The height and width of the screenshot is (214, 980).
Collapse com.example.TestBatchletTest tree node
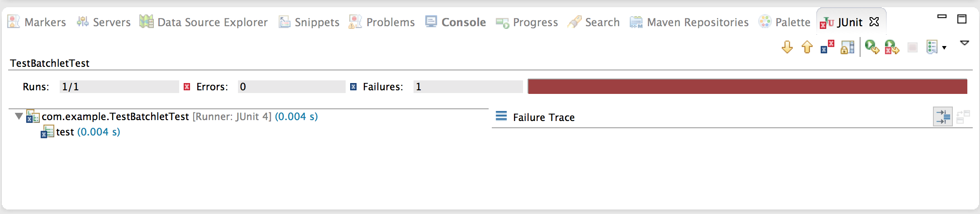coord(19,116)
